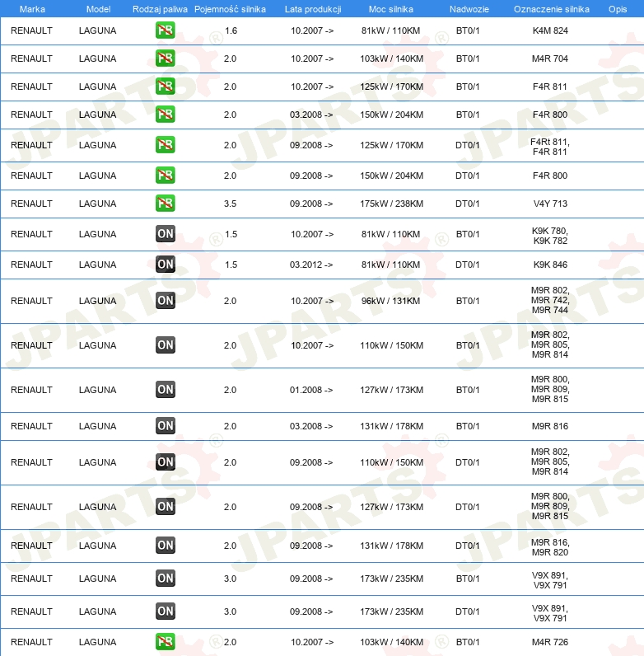Click the ON icon in the DT0/1 V9X 891 row
This screenshot has height=656, width=644.
click(x=166, y=611)
